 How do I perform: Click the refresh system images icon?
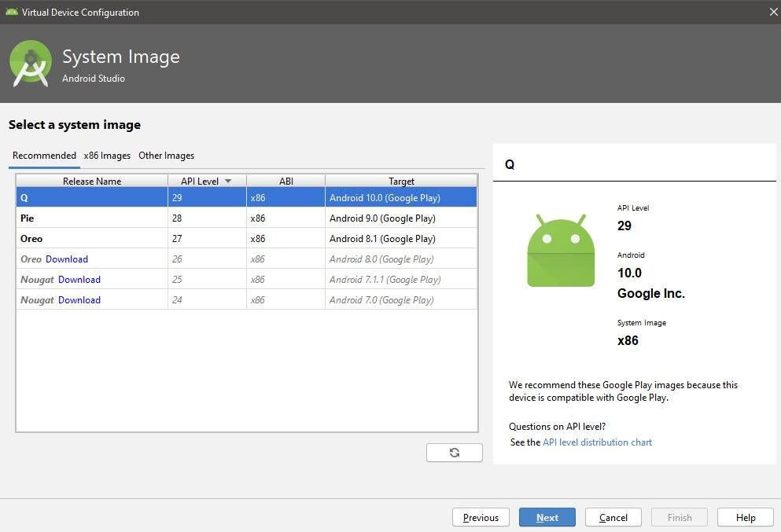(x=455, y=452)
